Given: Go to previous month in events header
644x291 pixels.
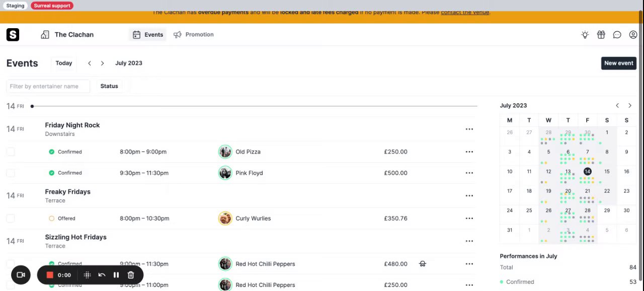Looking at the screenshot, I should (90, 63).
